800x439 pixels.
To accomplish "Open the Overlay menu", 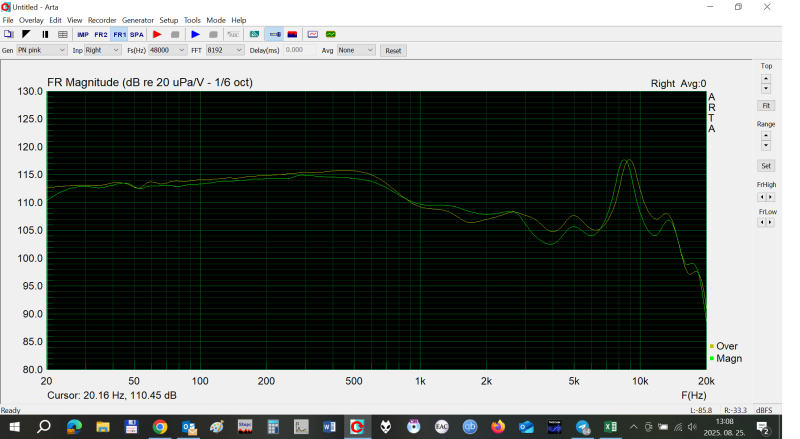I will [x=31, y=20].
